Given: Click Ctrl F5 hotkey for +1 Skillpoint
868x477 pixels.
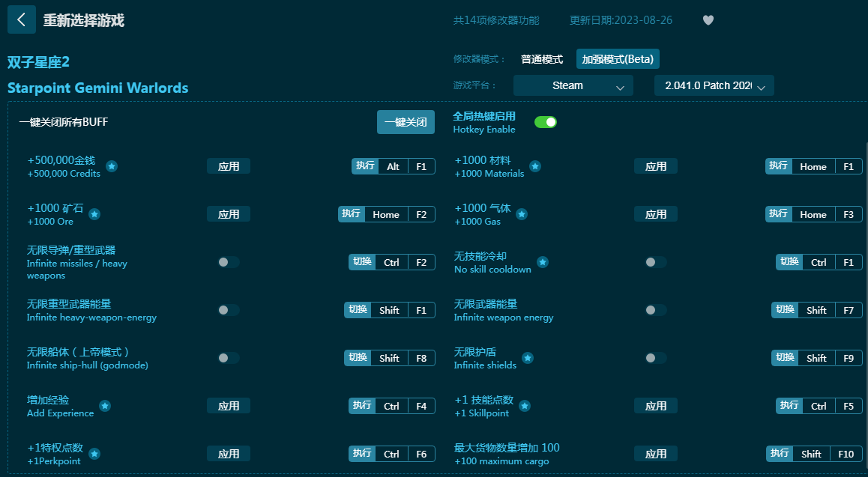Looking at the screenshot, I should 819,407.
